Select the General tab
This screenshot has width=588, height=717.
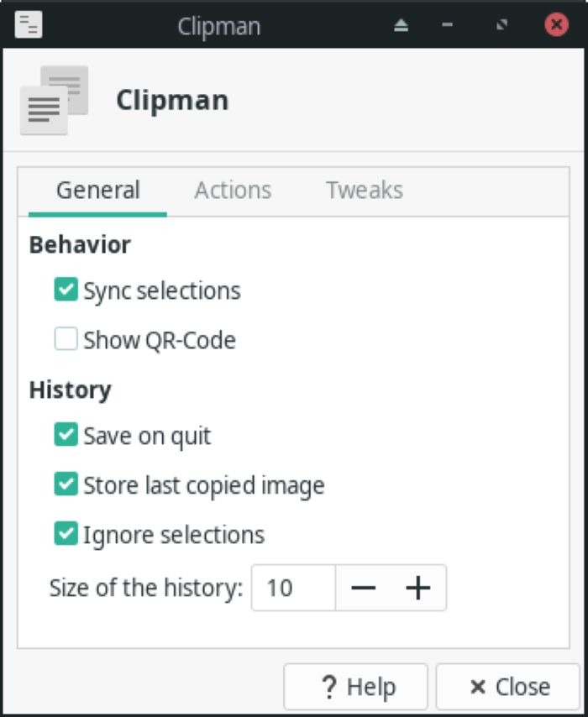tap(97, 191)
